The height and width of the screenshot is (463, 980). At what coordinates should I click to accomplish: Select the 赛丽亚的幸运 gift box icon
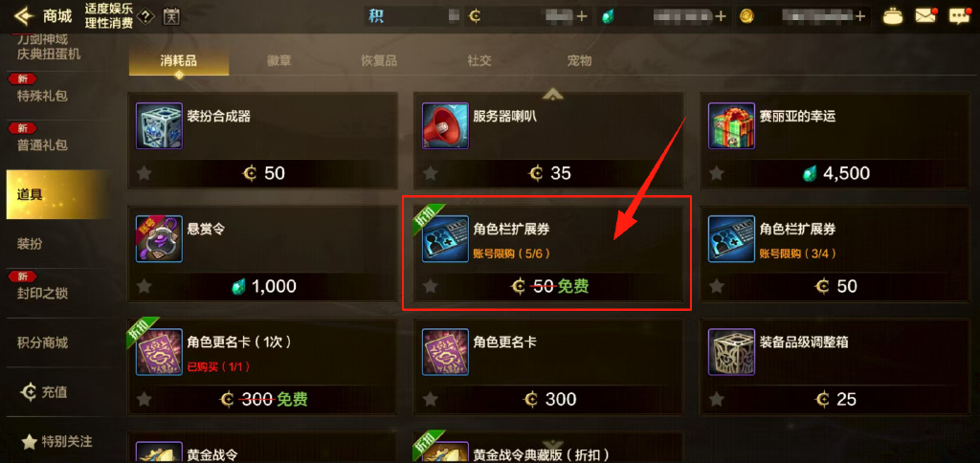731,126
